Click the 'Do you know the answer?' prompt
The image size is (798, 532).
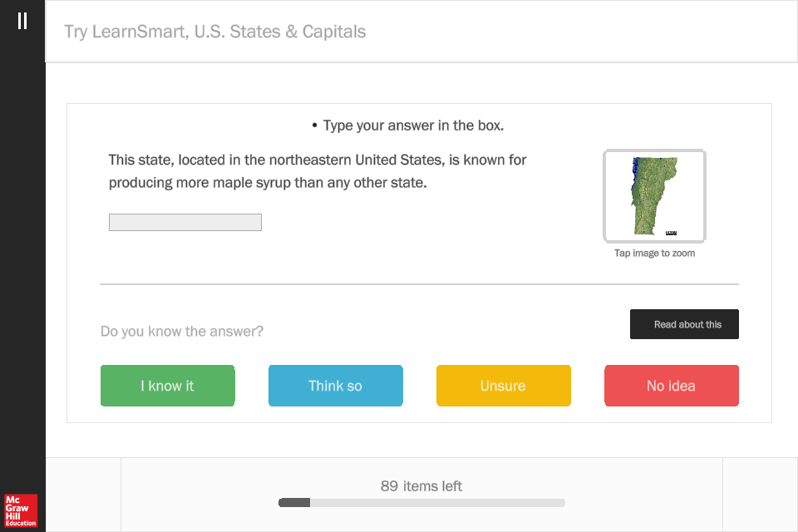point(182,332)
